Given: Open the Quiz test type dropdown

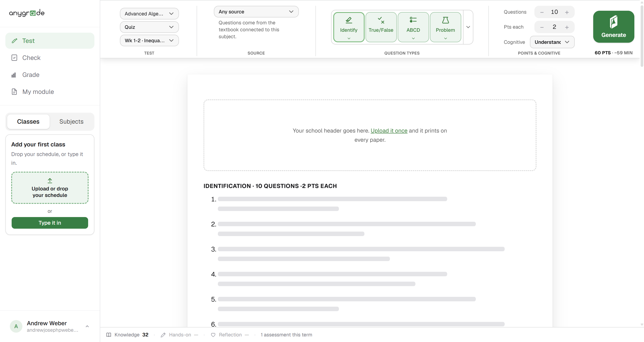Looking at the screenshot, I should tap(149, 27).
